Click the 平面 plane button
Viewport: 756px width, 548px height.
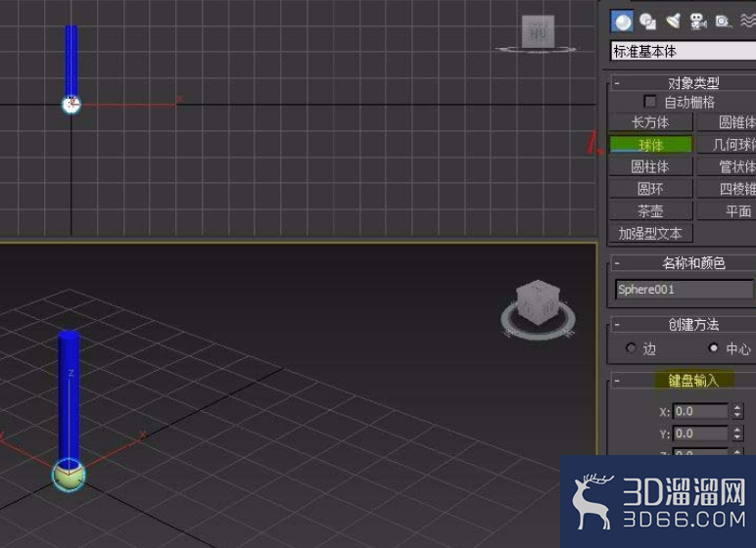[727, 211]
